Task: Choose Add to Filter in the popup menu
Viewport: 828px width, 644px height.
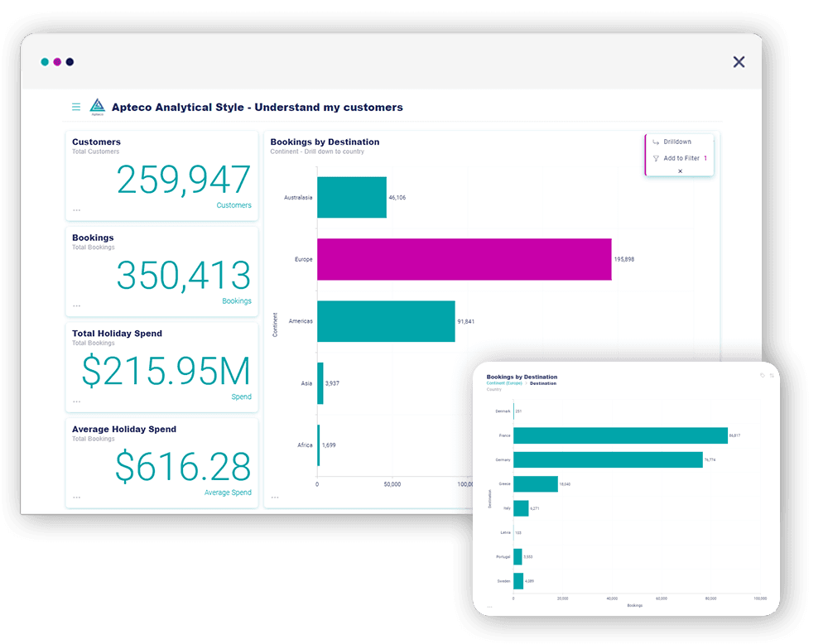Action: coord(681,158)
